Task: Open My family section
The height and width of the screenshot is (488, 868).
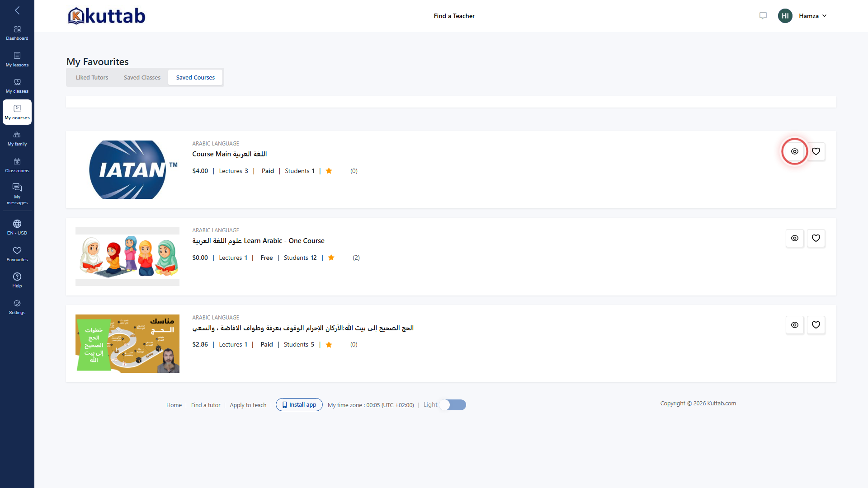Action: pos(17,139)
